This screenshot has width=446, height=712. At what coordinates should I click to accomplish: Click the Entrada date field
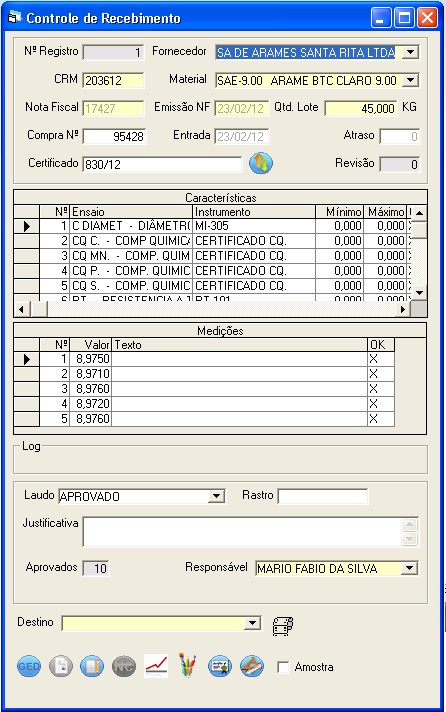[242, 136]
